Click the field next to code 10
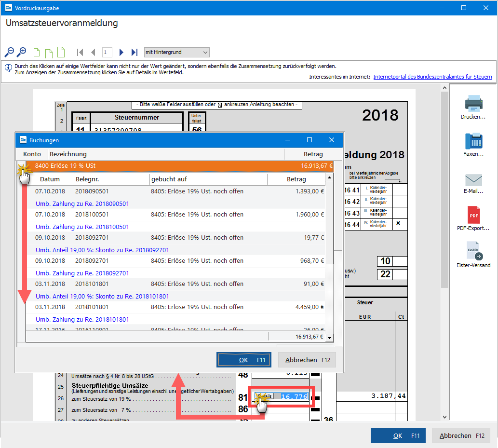The image size is (498, 448). pos(400,261)
